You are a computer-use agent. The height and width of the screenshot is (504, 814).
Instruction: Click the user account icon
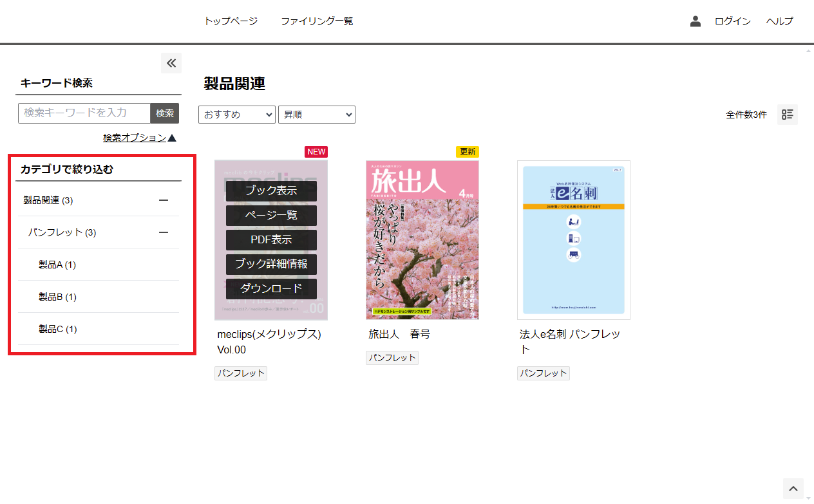tap(695, 21)
